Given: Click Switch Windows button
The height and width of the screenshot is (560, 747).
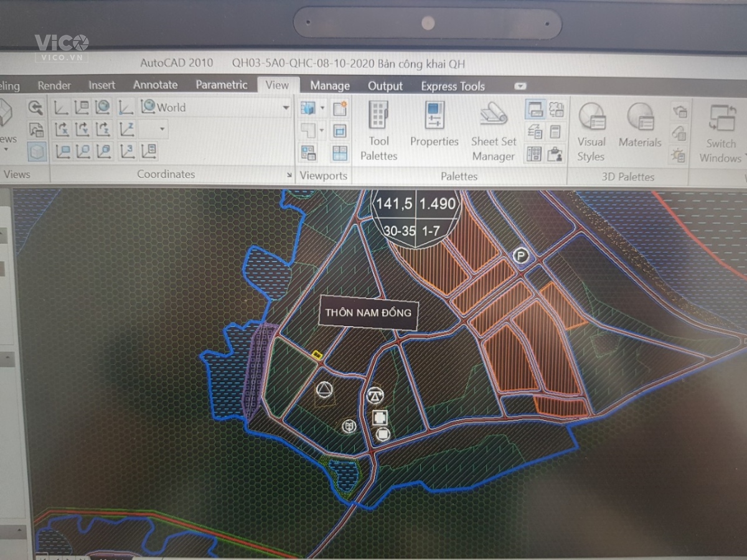Looking at the screenshot, I should (721, 133).
